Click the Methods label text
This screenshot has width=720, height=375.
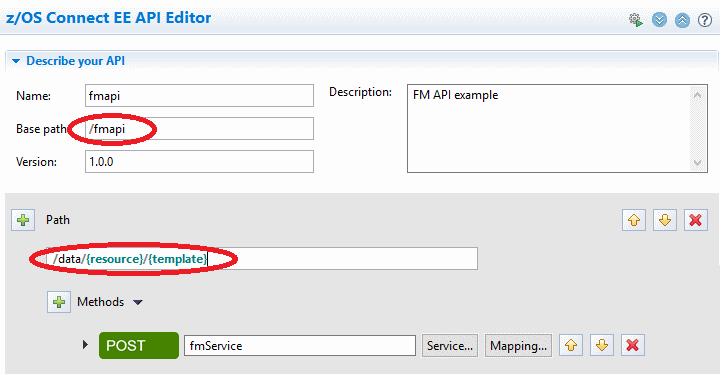(101, 302)
